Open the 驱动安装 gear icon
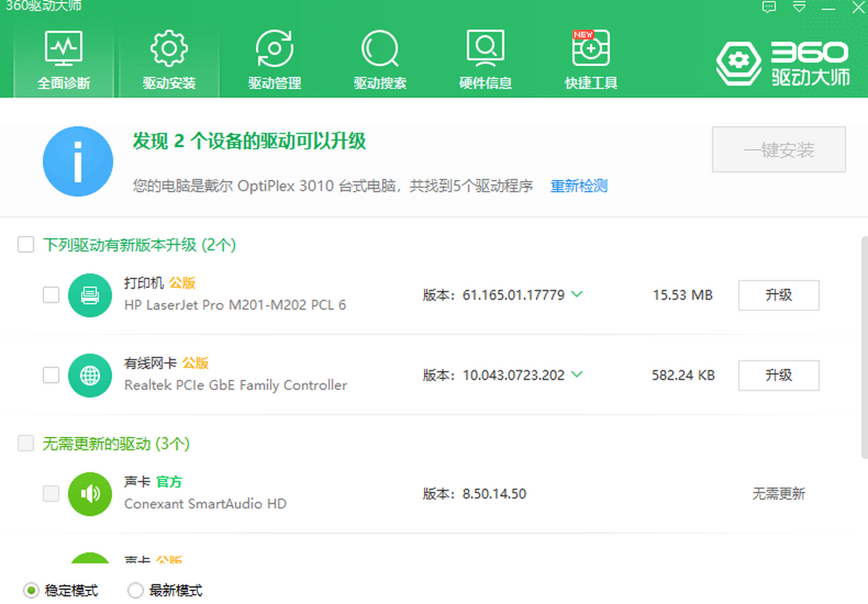This screenshot has width=868, height=604. tap(169, 49)
